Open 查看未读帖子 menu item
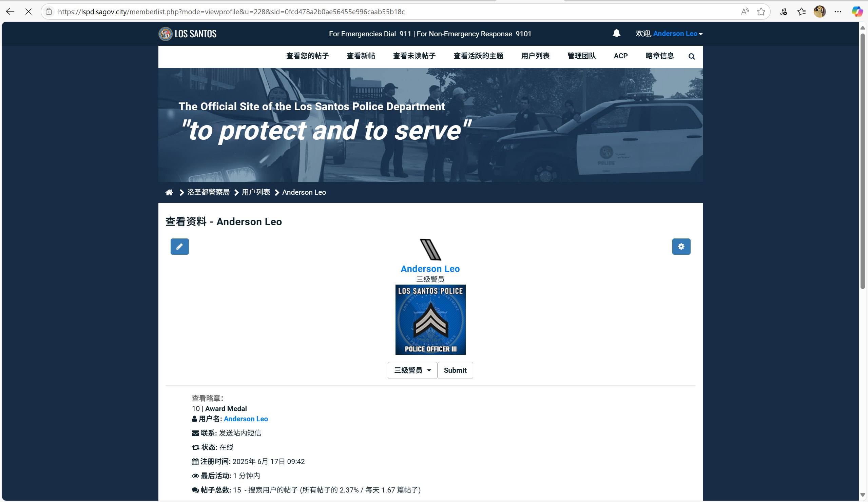Image resolution: width=868 pixels, height=502 pixels. pyautogui.click(x=414, y=56)
